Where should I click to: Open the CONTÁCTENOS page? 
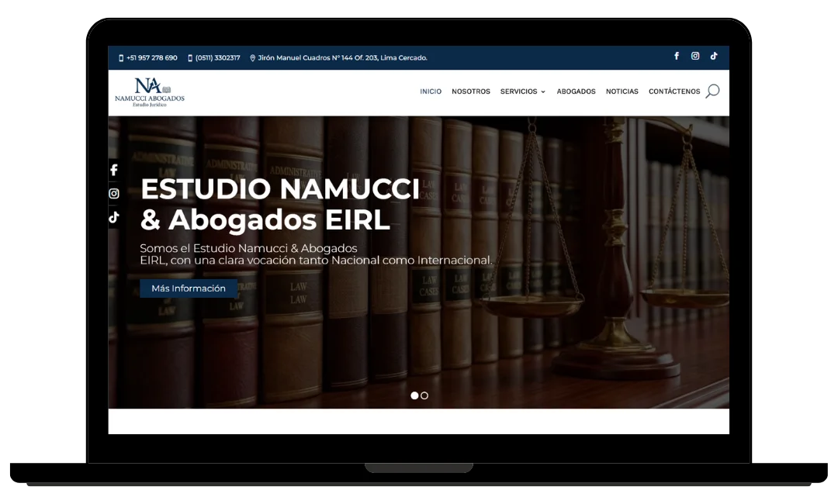point(674,91)
